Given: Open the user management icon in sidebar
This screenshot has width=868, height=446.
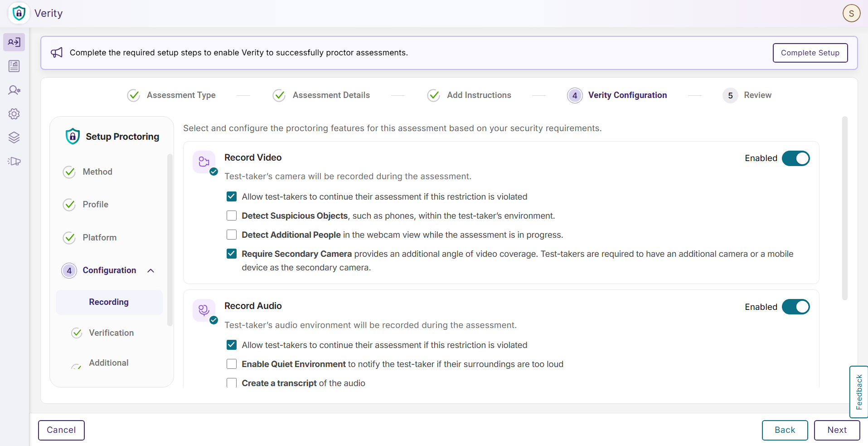Looking at the screenshot, I should click(14, 90).
